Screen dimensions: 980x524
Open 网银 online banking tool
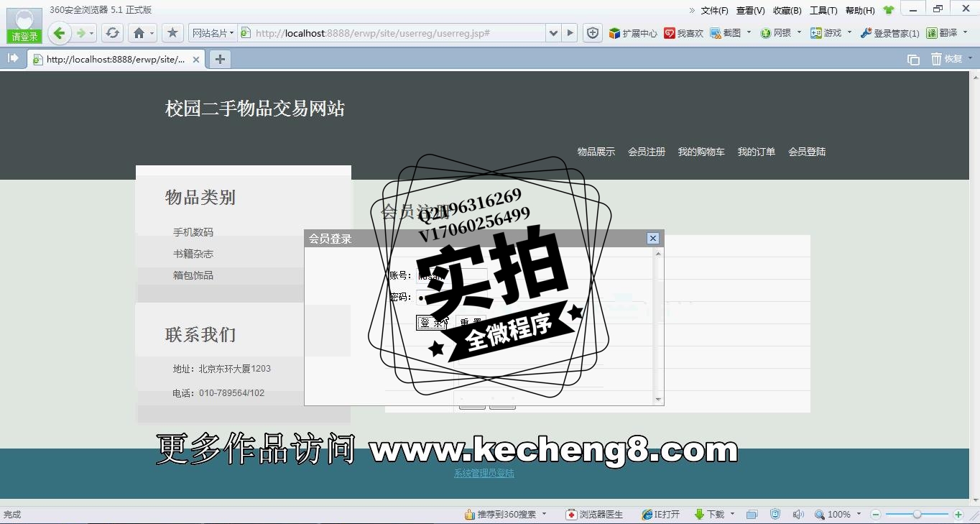pos(776,33)
